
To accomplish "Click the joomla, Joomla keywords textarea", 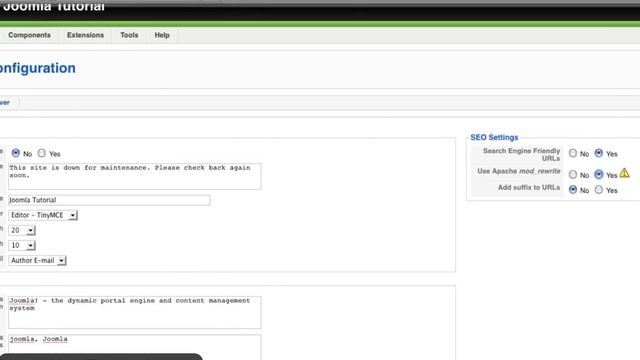I will pos(135,347).
